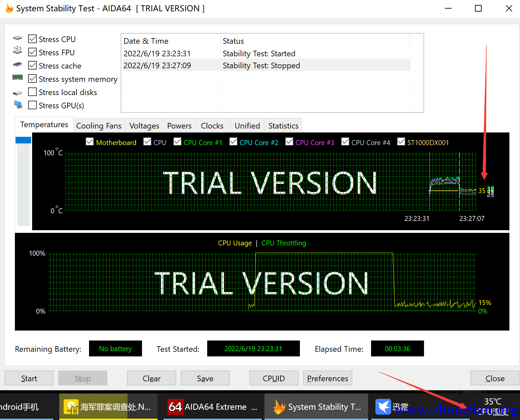Select the Stability Test: Started log row
This screenshot has width=520, height=420.
pyautogui.click(x=265, y=53)
